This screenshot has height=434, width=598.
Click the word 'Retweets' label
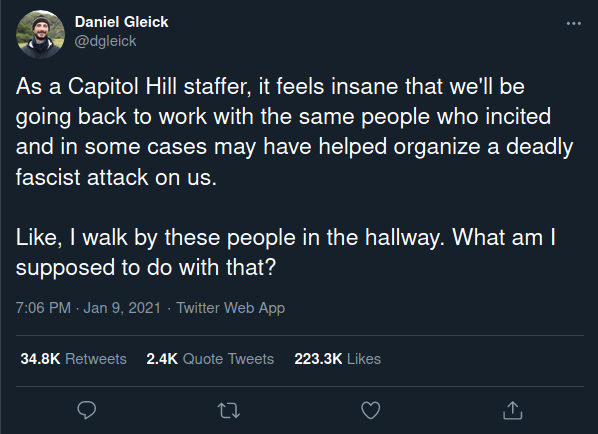click(x=96, y=359)
